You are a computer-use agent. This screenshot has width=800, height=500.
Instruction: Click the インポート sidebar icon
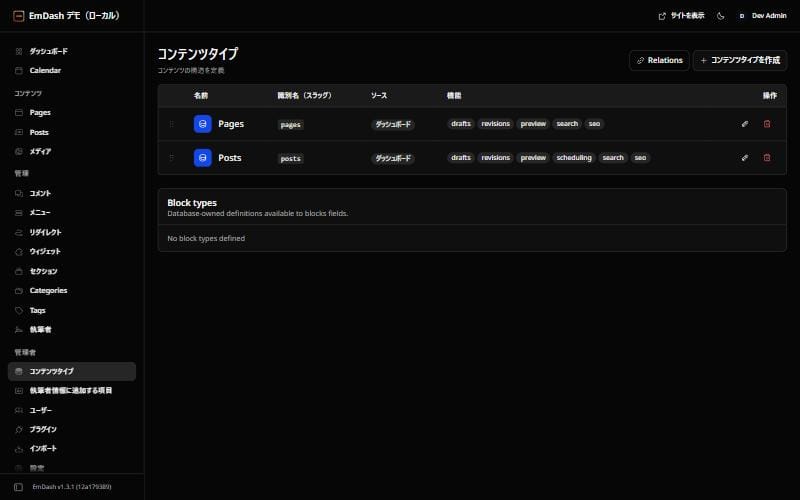(19, 449)
